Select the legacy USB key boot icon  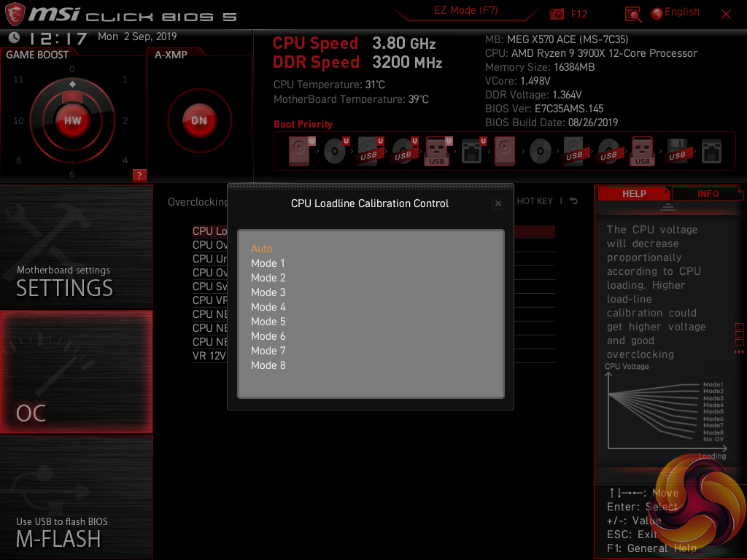tap(643, 151)
